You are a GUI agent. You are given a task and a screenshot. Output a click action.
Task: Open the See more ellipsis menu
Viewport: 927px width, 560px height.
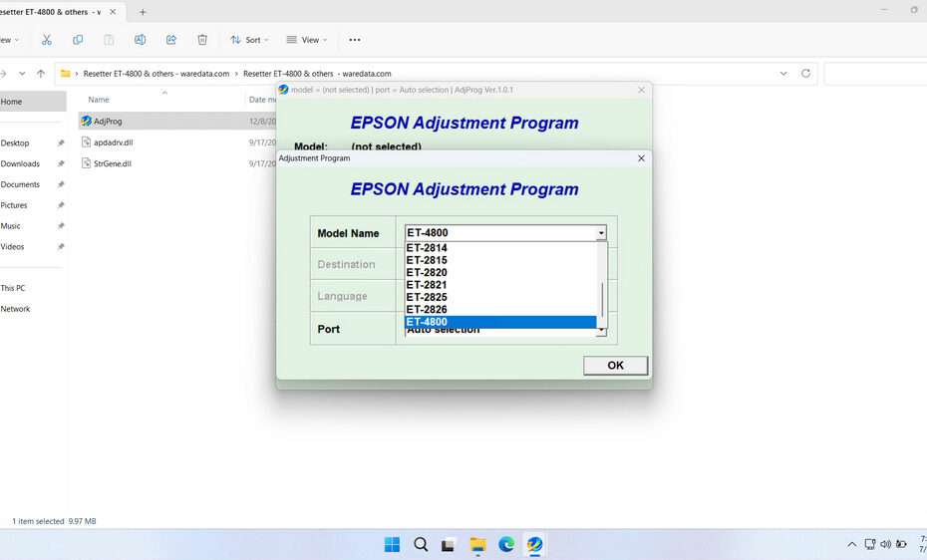[x=355, y=40]
